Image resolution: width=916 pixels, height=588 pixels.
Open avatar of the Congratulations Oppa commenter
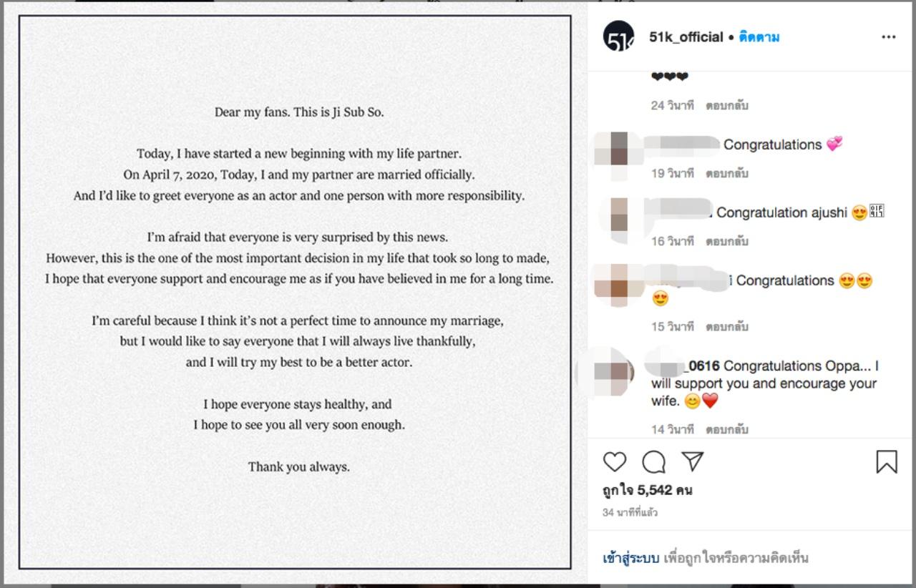click(x=615, y=373)
